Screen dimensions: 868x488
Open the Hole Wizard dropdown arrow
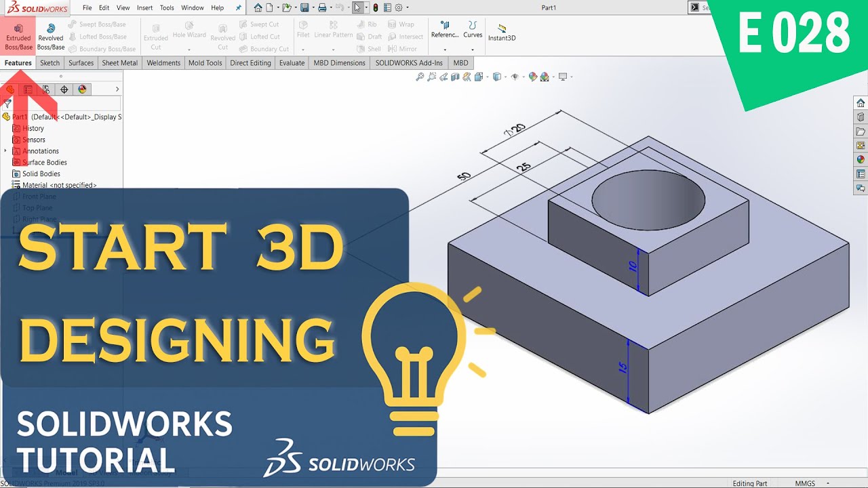pyautogui.click(x=189, y=49)
